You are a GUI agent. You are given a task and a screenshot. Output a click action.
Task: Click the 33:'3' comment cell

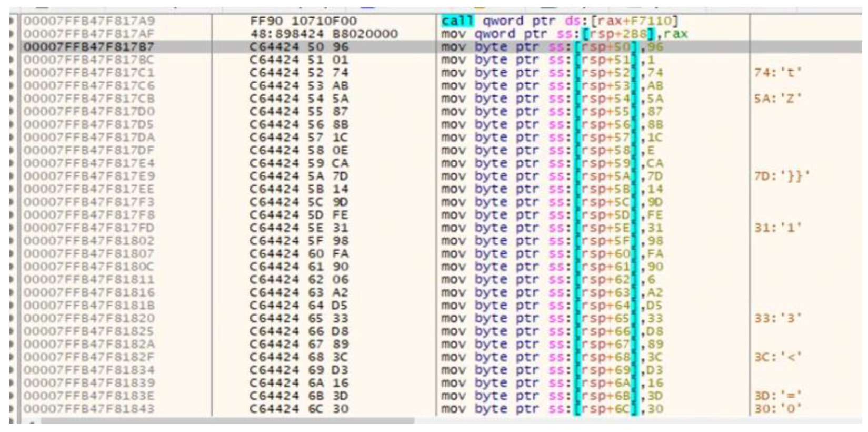(x=778, y=318)
